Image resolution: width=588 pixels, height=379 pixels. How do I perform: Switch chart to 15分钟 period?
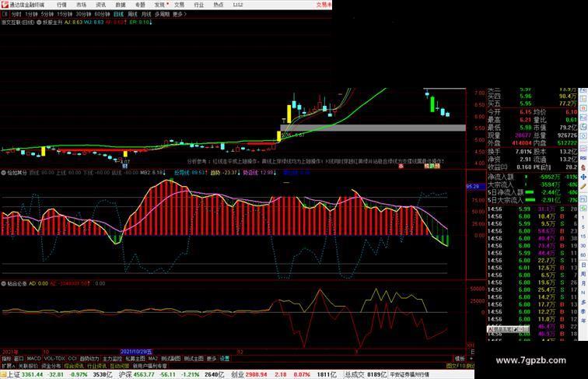tap(65, 14)
